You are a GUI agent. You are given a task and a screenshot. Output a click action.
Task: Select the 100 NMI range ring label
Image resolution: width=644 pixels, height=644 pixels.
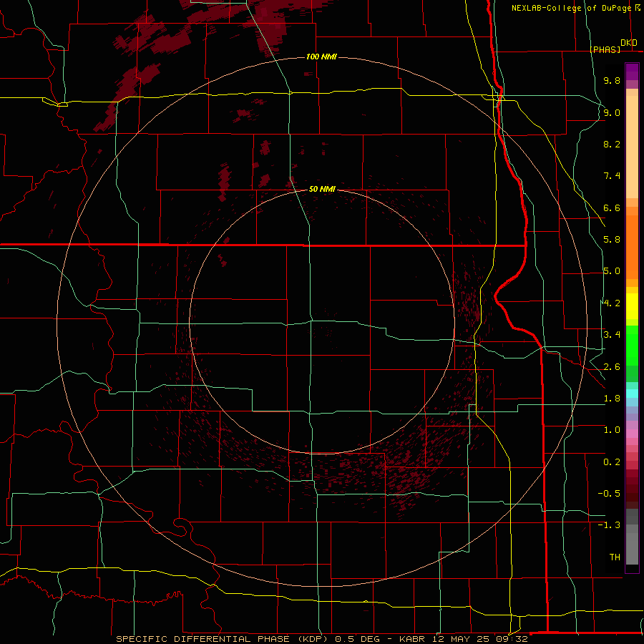pyautogui.click(x=321, y=57)
